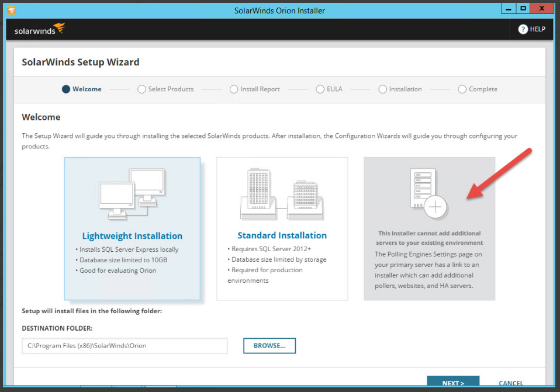Click the SolarWinds logo in header
The width and height of the screenshot is (560, 392).
(40, 29)
